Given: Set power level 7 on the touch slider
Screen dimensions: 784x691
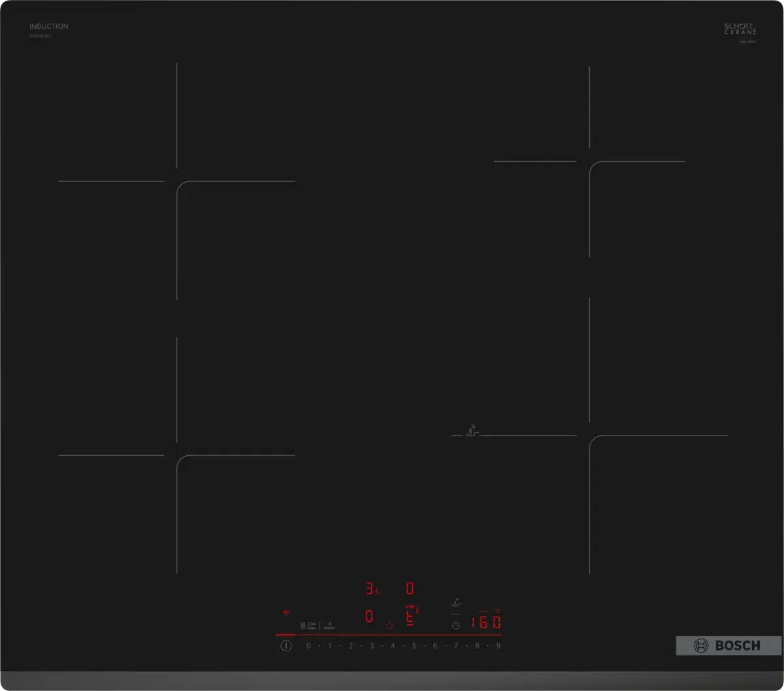Looking at the screenshot, I should (x=456, y=646).
